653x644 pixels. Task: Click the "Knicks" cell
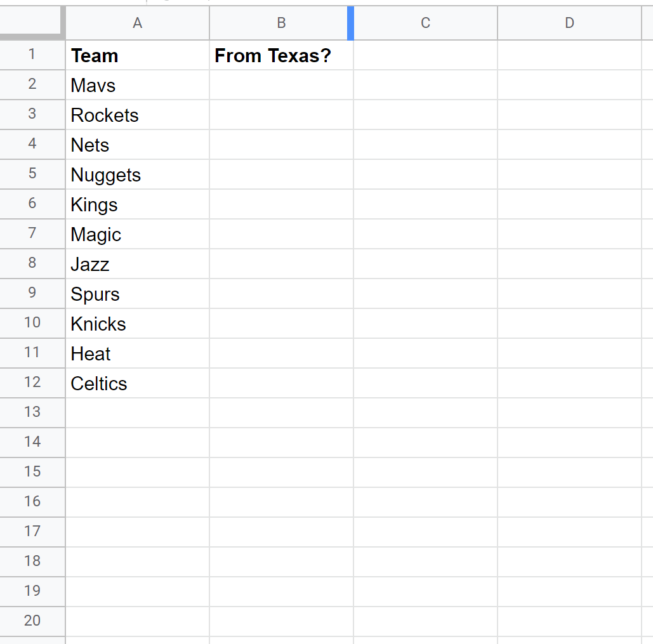[137, 324]
